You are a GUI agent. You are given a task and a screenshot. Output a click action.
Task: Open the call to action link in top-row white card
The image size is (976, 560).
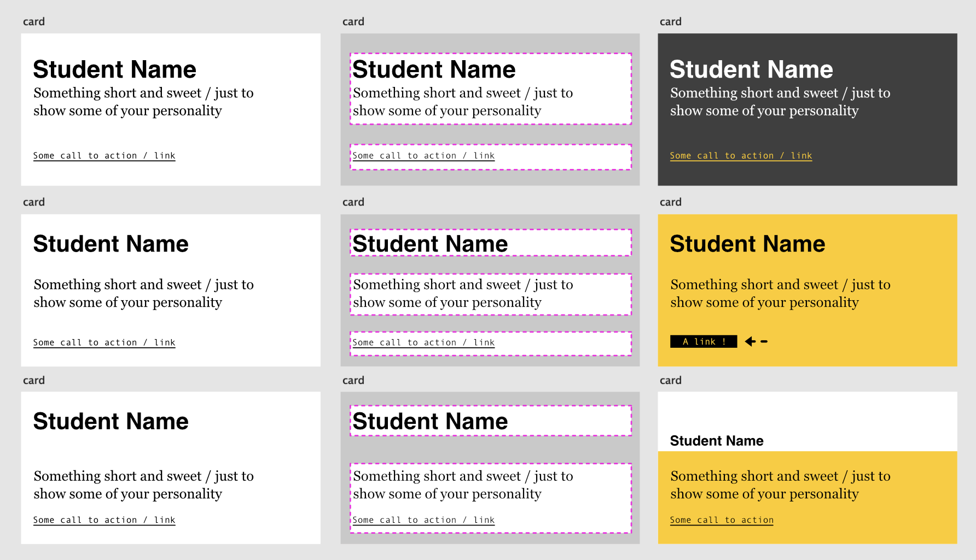click(x=104, y=156)
